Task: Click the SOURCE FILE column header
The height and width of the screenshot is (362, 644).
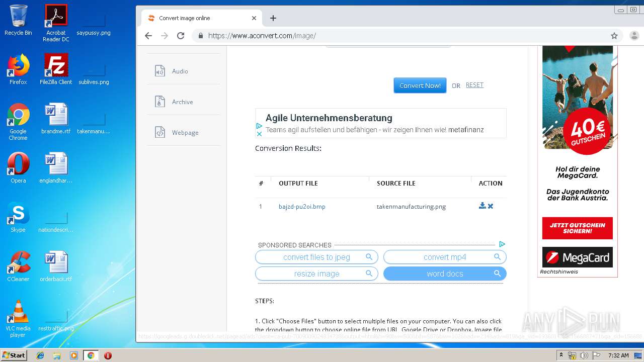Action: tap(396, 184)
